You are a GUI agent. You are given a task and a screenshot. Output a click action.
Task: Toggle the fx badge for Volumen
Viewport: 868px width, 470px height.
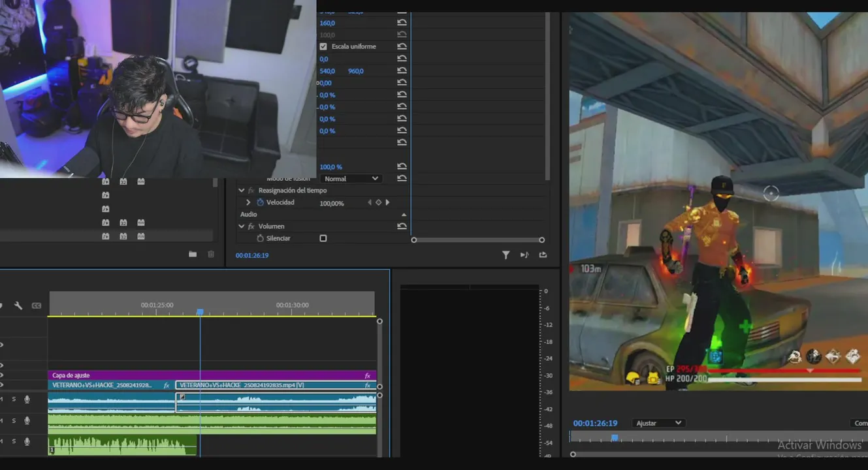coord(251,227)
